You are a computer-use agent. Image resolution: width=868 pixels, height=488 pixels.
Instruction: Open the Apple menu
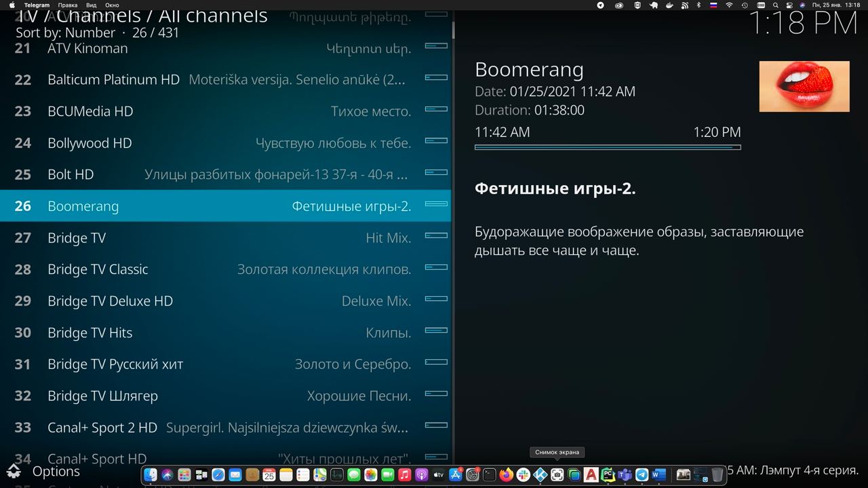click(x=12, y=5)
